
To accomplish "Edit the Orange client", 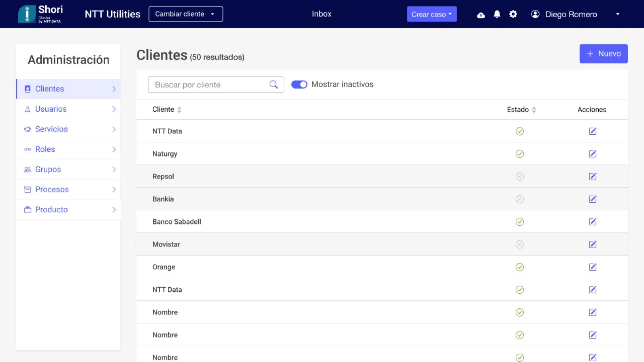I will [592, 267].
